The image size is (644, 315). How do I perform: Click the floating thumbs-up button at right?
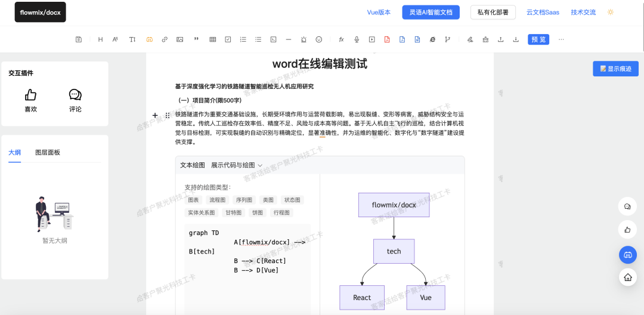[x=627, y=230]
